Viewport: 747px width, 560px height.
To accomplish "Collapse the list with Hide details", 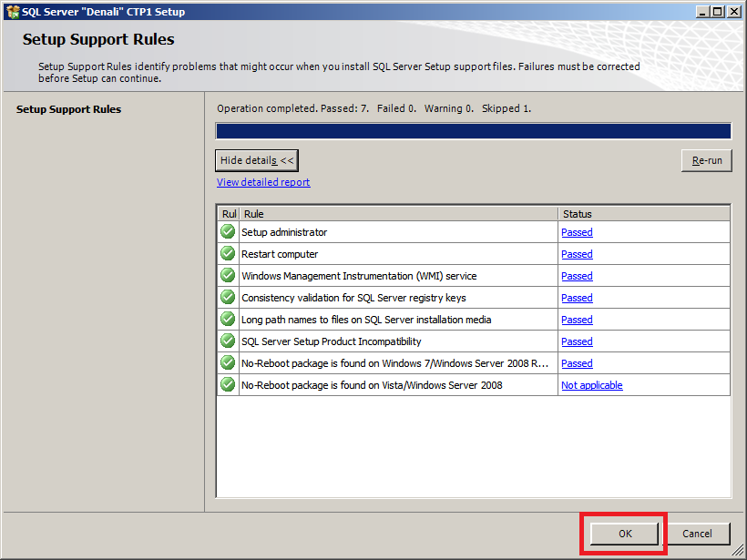I will pyautogui.click(x=257, y=160).
